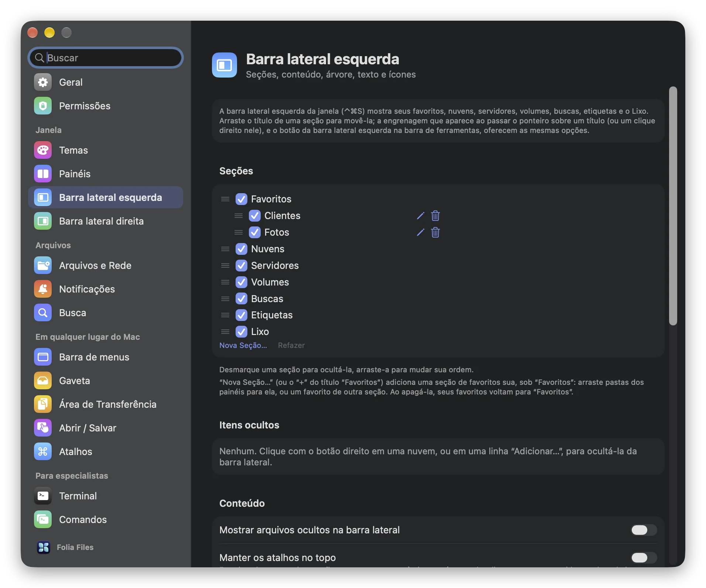Open the Notificações bell icon
The height and width of the screenshot is (588, 706).
(x=43, y=289)
